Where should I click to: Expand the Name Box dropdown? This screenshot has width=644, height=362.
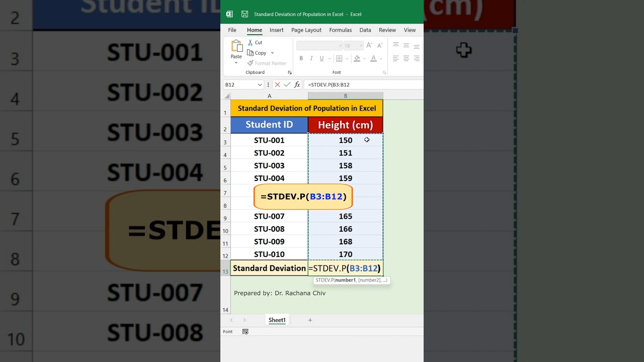pos(260,84)
